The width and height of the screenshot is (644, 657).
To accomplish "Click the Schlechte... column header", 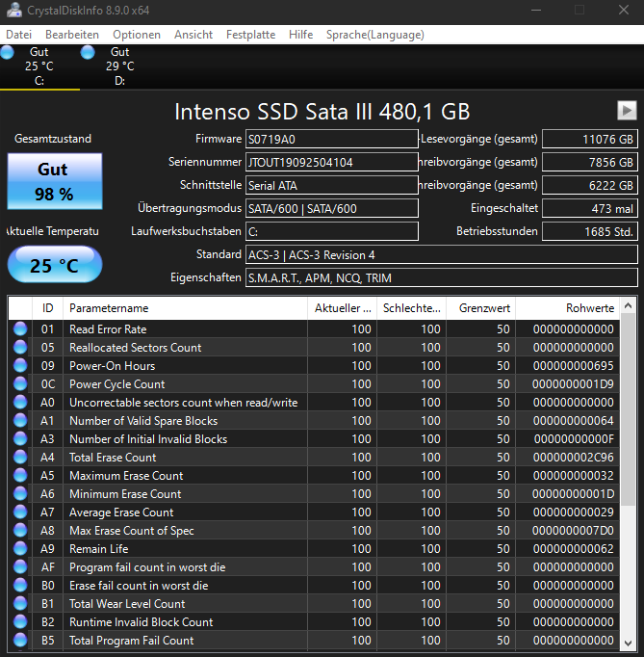I will click(x=412, y=308).
